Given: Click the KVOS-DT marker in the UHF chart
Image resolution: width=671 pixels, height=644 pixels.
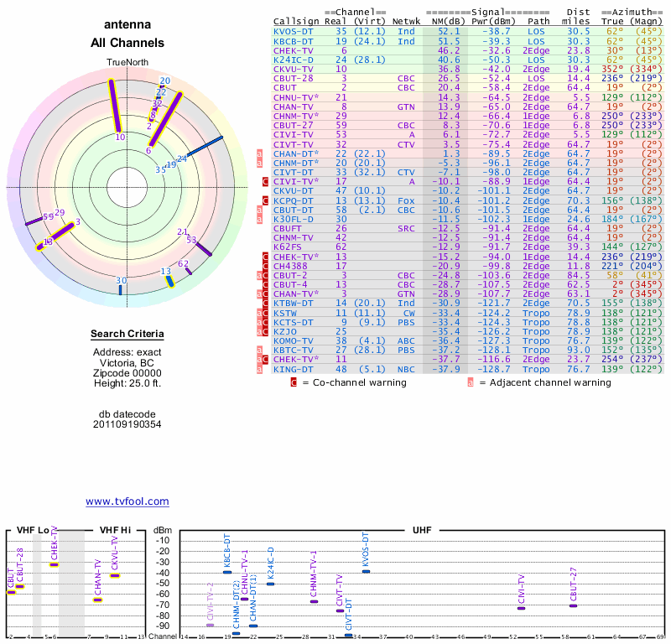Looking at the screenshot, I should click(366, 571).
